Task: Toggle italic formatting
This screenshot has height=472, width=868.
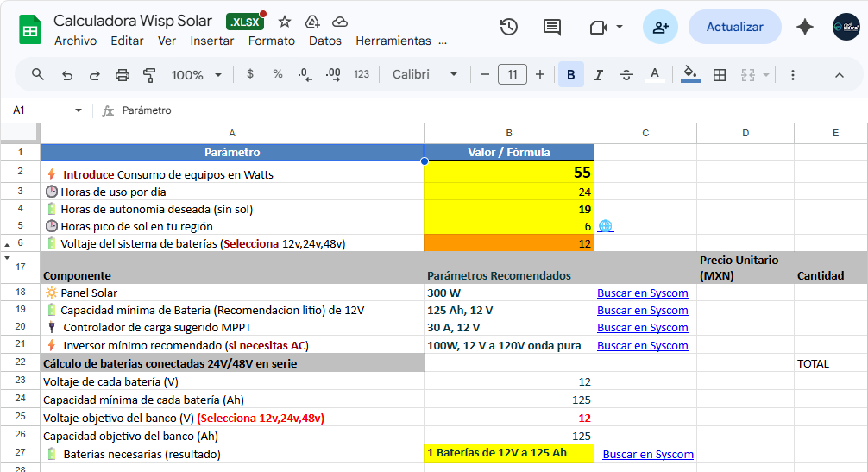Action: 598,75
